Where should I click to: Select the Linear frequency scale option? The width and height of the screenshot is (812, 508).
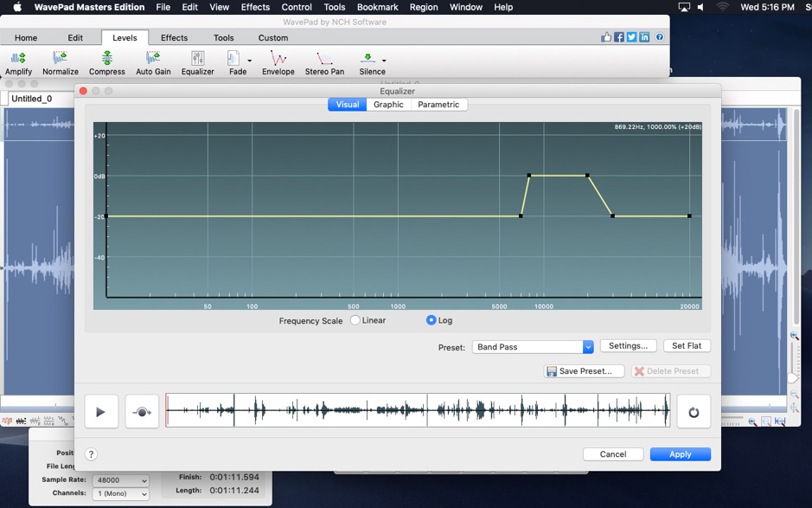tap(355, 320)
